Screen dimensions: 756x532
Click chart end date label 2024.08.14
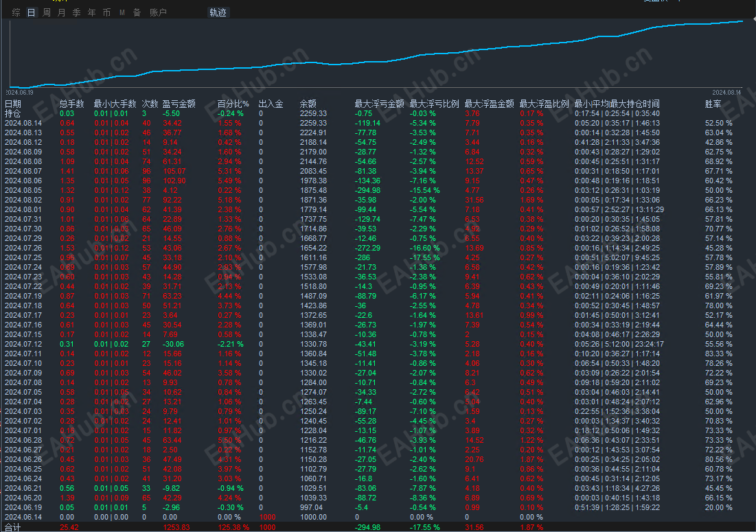click(726, 93)
